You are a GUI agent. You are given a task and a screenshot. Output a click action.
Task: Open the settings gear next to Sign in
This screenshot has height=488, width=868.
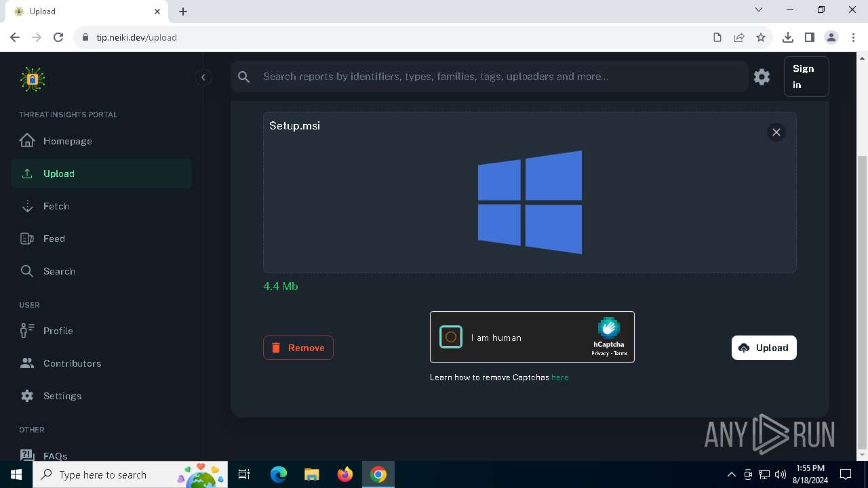tap(762, 77)
